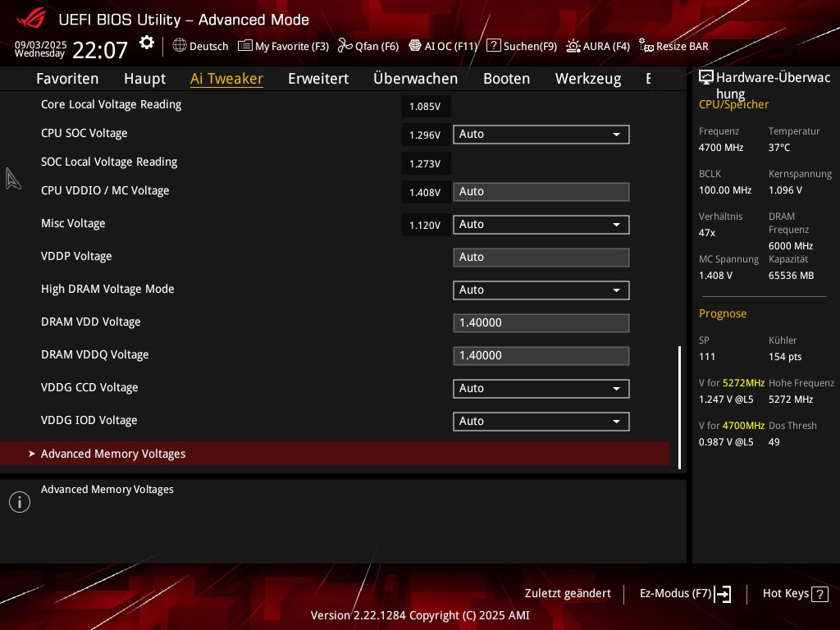This screenshot has width=840, height=630.
Task: Select the Ai Tweaker tab
Action: click(x=226, y=79)
